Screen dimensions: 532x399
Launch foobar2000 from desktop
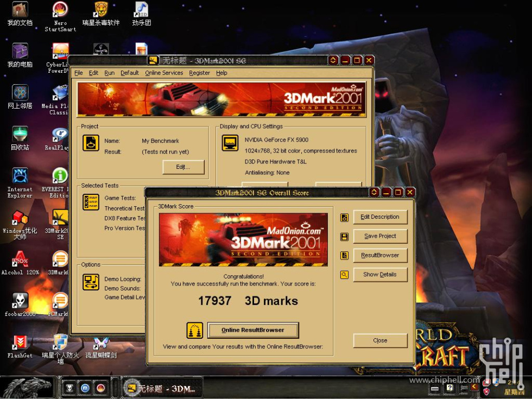click(20, 305)
